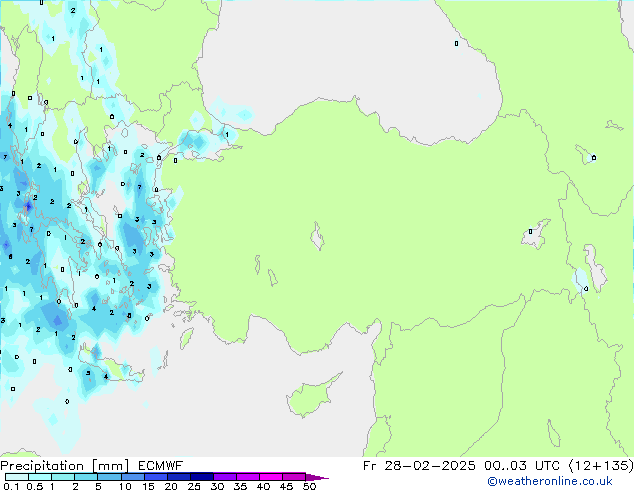634x490 pixels.
Task: Click the island of Crete on the map
Action: pos(111,368)
